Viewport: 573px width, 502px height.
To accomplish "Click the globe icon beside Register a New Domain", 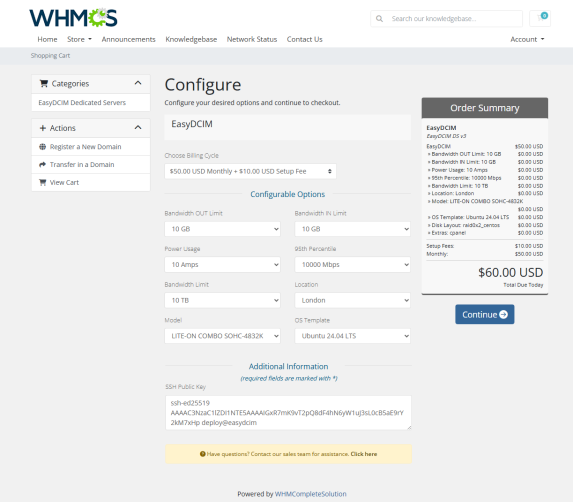I will (x=42, y=147).
